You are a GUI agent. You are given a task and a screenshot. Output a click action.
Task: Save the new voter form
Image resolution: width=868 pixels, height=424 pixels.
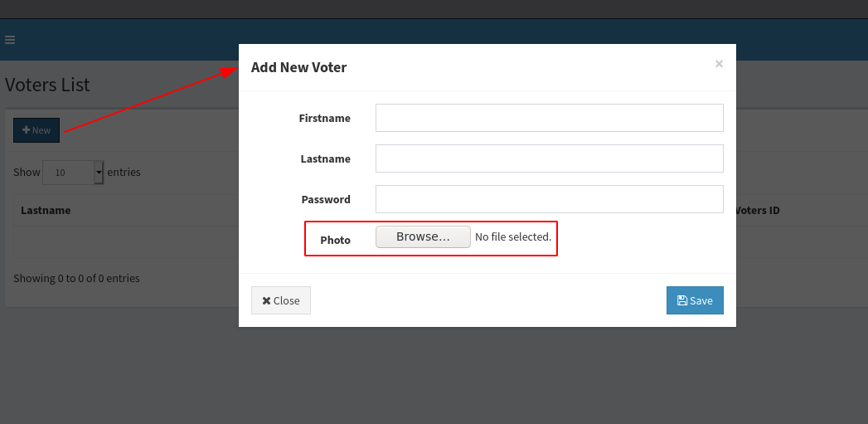pyautogui.click(x=695, y=300)
